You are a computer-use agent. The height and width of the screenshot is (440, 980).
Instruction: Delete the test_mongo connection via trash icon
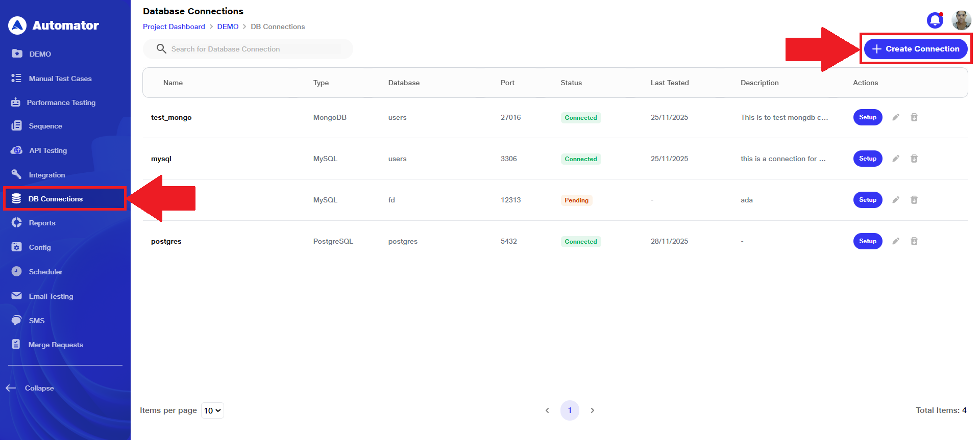(914, 117)
